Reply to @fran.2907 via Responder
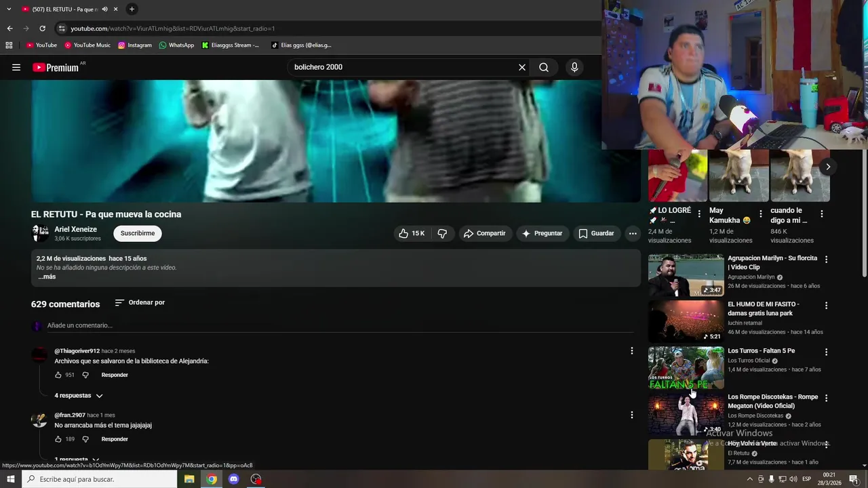This screenshot has height=488, width=868. 115,439
